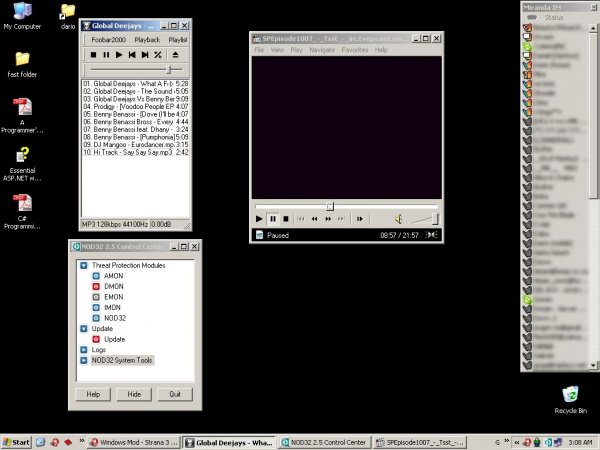Select track 03 Global Deejays Vs Benny
The width and height of the screenshot is (600, 450).
click(135, 99)
